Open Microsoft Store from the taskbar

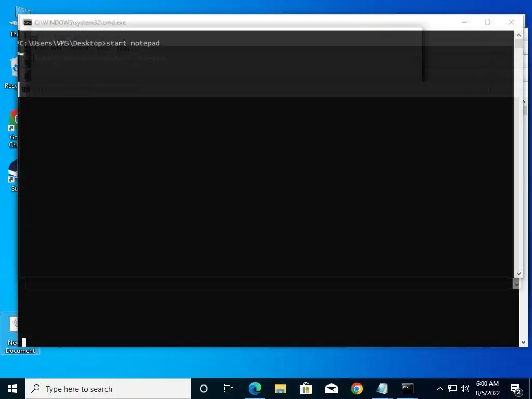tap(305, 389)
